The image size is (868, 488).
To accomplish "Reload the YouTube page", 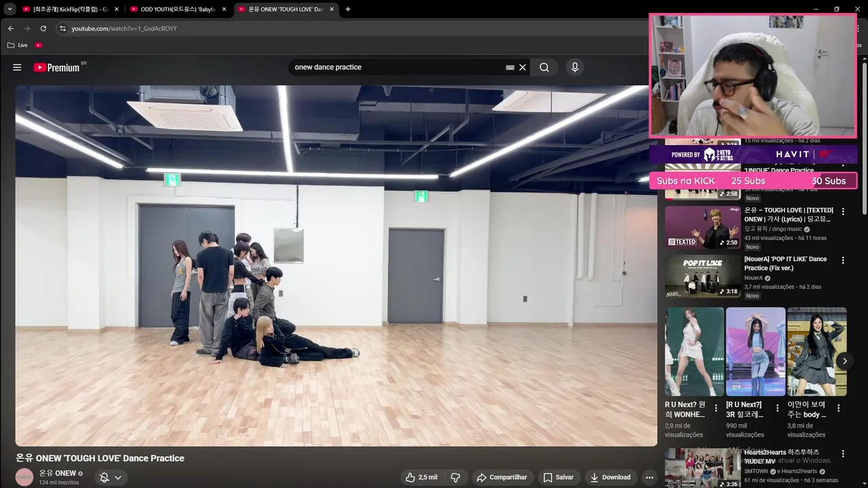I will click(43, 28).
